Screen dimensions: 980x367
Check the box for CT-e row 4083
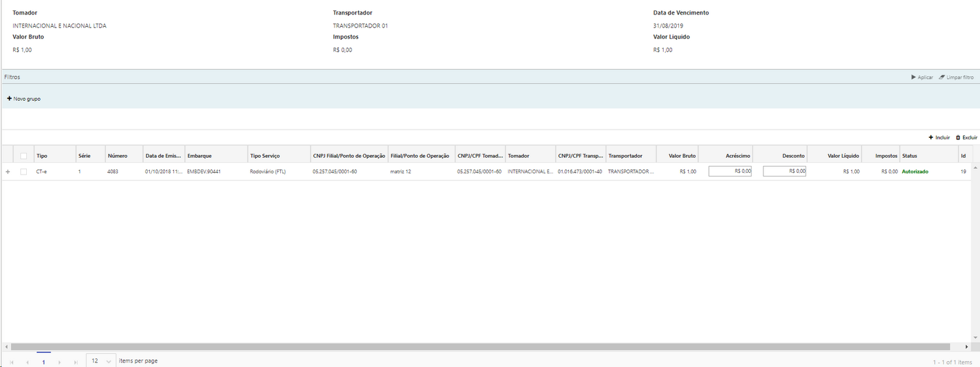click(24, 171)
